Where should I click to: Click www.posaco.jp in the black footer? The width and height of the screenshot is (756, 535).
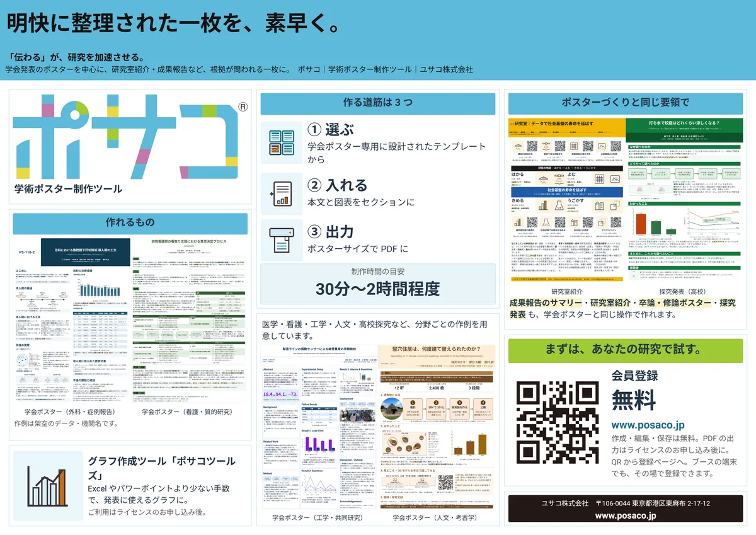tap(626, 515)
